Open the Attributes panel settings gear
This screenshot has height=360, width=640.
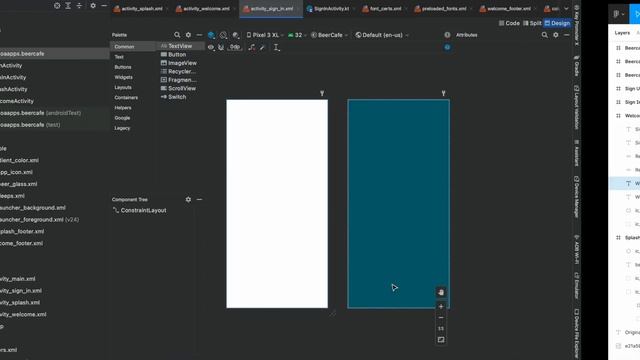556,35
